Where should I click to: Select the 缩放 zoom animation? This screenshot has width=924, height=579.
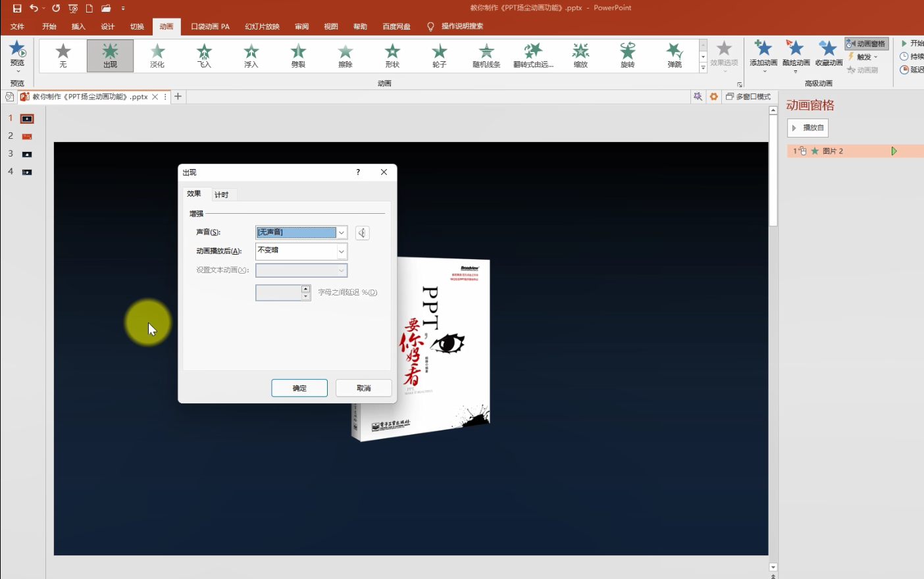coord(580,55)
